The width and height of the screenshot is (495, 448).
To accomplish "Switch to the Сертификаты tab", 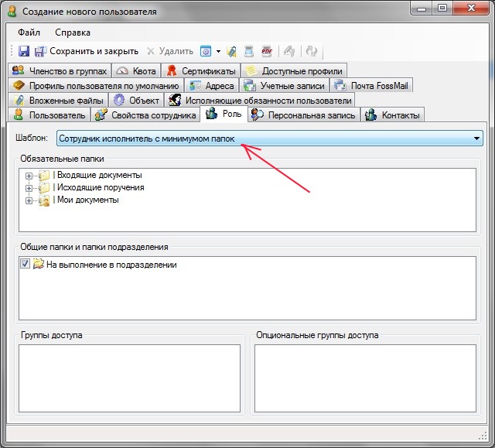I will coord(201,71).
